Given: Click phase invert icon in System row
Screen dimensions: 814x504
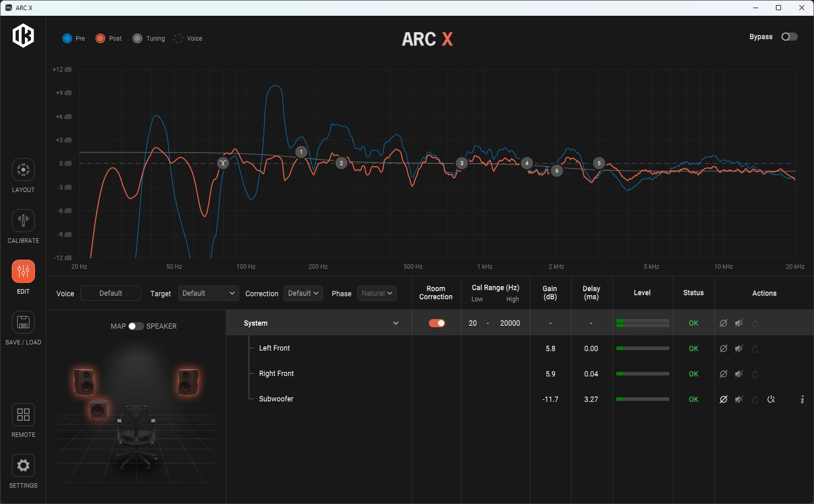Looking at the screenshot, I should click(724, 323).
